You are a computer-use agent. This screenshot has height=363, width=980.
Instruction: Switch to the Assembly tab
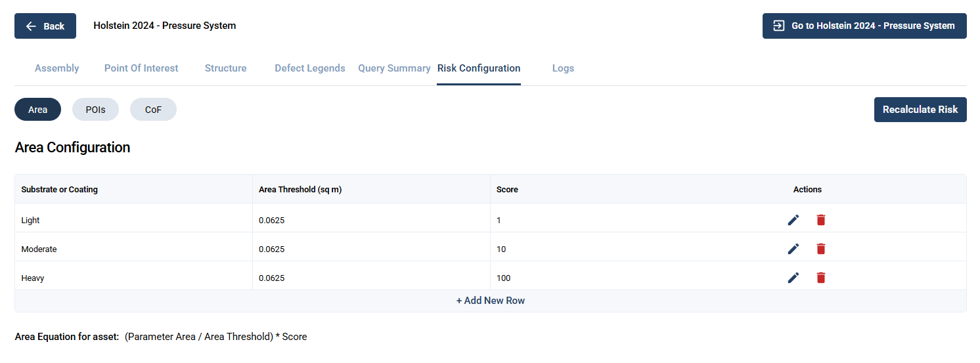click(57, 68)
